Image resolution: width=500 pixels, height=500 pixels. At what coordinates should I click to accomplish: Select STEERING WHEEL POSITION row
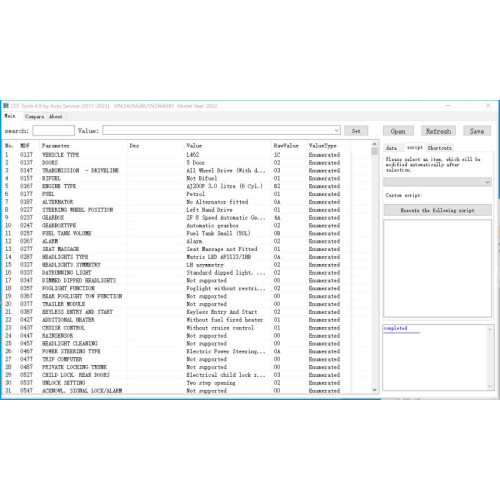[x=187, y=210]
